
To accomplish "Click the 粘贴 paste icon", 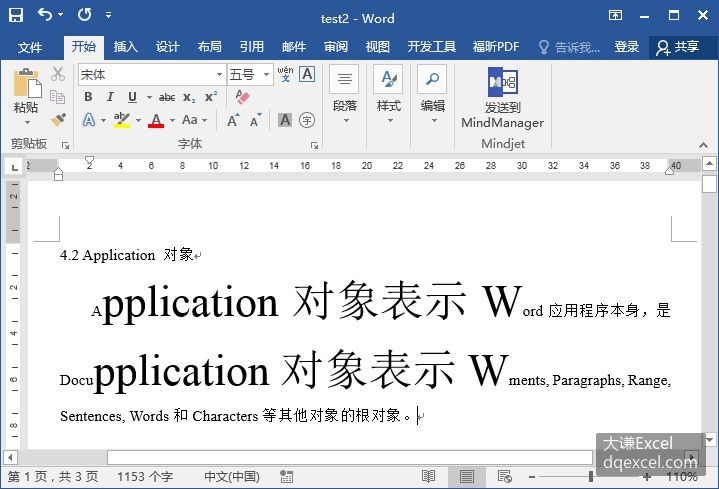I will [x=27, y=83].
